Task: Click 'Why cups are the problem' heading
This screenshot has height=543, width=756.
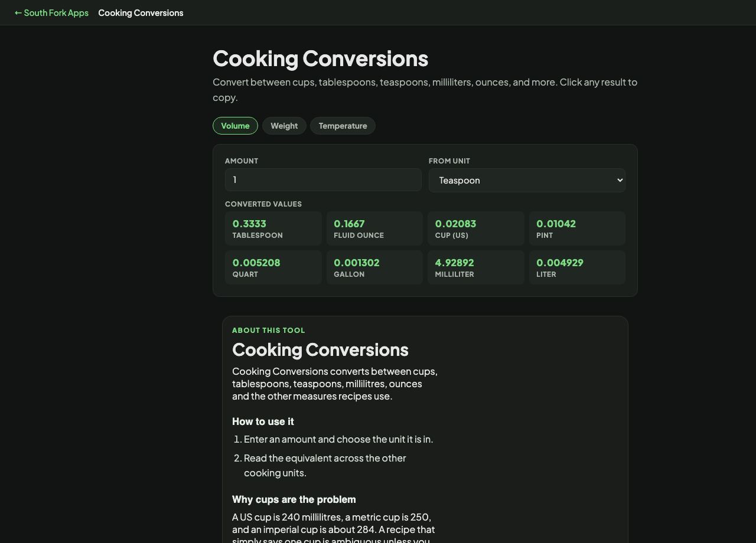Action: [x=294, y=499]
